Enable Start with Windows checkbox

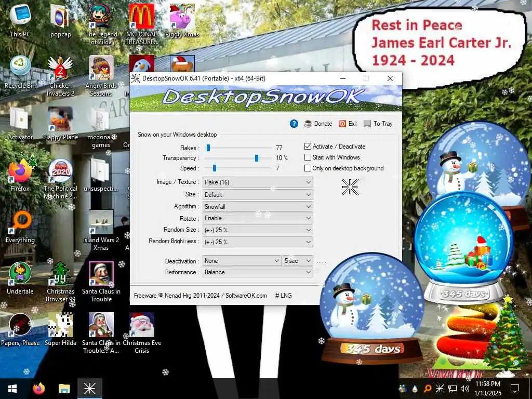[x=308, y=157]
